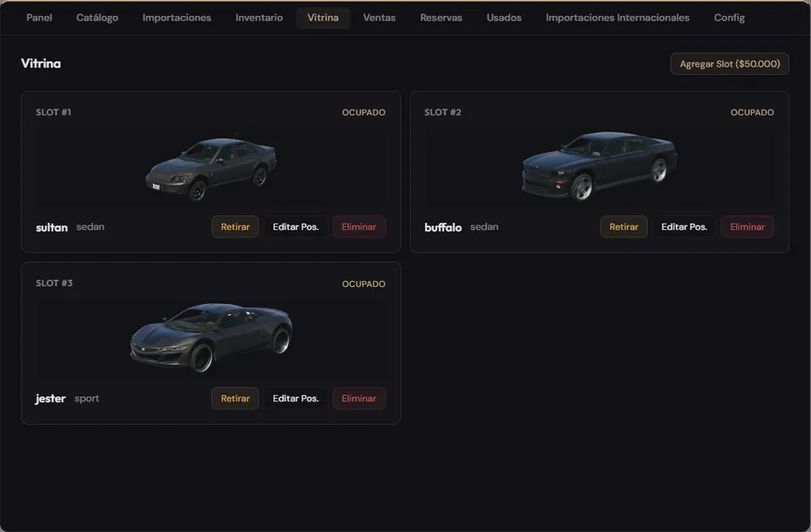Click the OCUPADO status of SLOT #2
Screen dimensions: 811x532
[x=752, y=112]
